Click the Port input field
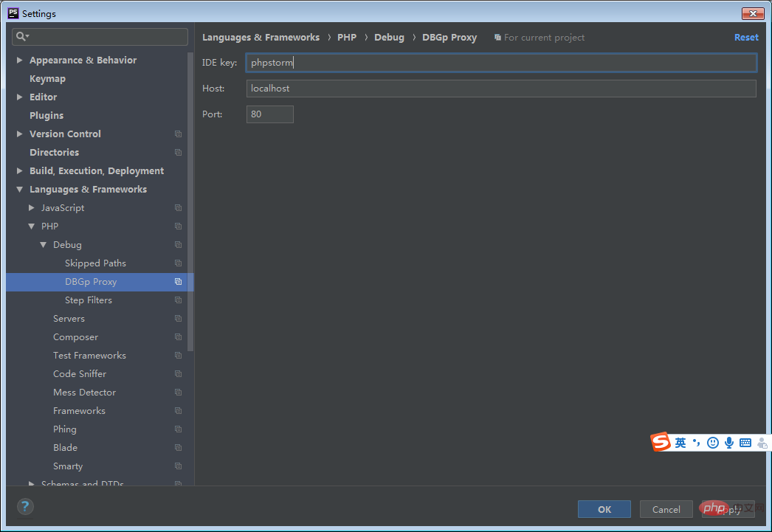Screen dimensions: 772x532 click(270, 114)
